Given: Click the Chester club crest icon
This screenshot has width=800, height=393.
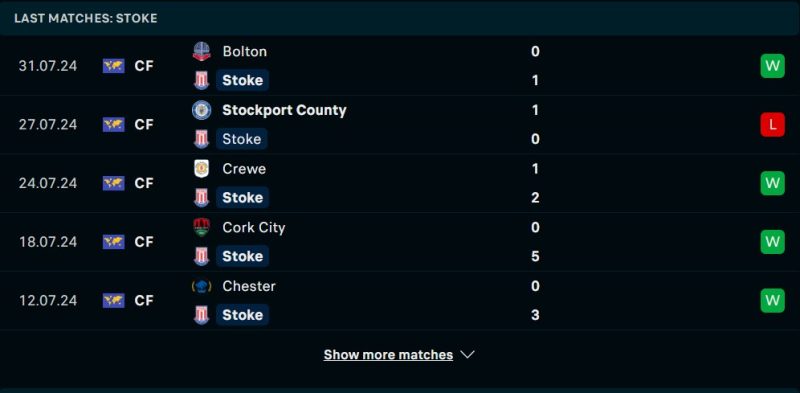Looking at the screenshot, I should (x=202, y=286).
